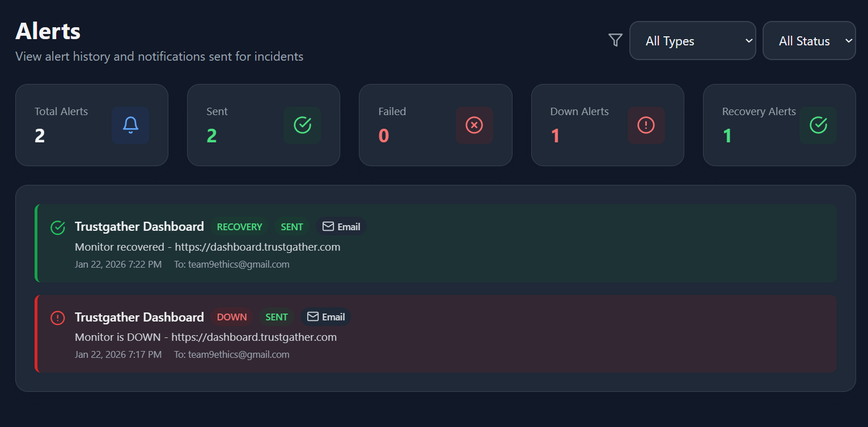Click the SENT badge on recovery alert

click(291, 226)
